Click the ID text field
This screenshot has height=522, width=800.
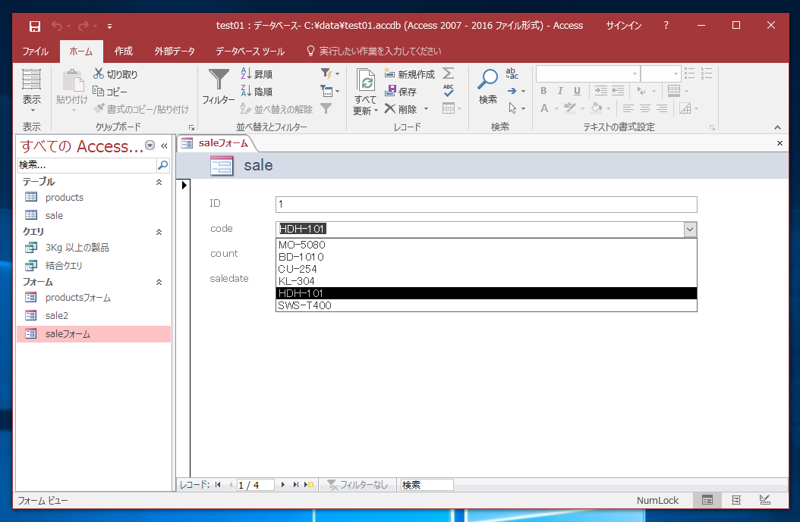486,204
